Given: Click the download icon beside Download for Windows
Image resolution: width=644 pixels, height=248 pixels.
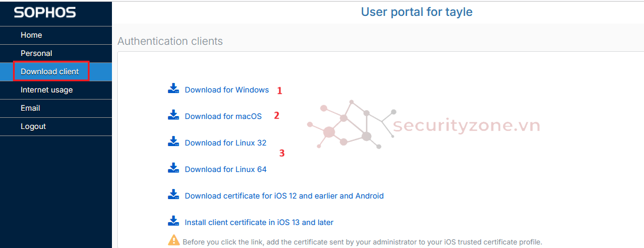Looking at the screenshot, I should [x=173, y=89].
